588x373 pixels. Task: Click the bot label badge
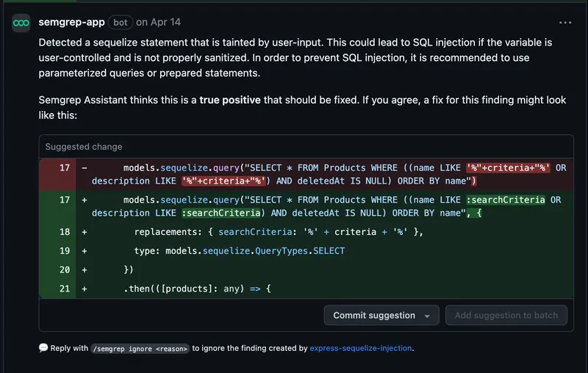pos(121,23)
